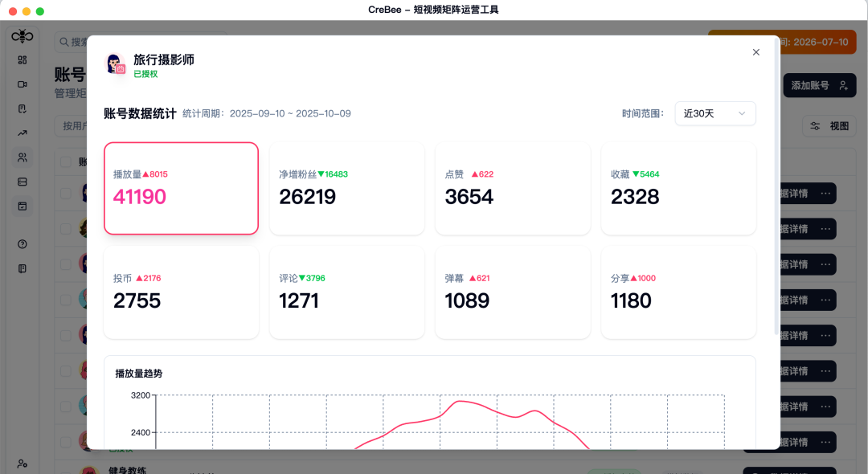Open the 视图 view options button

coord(829,126)
